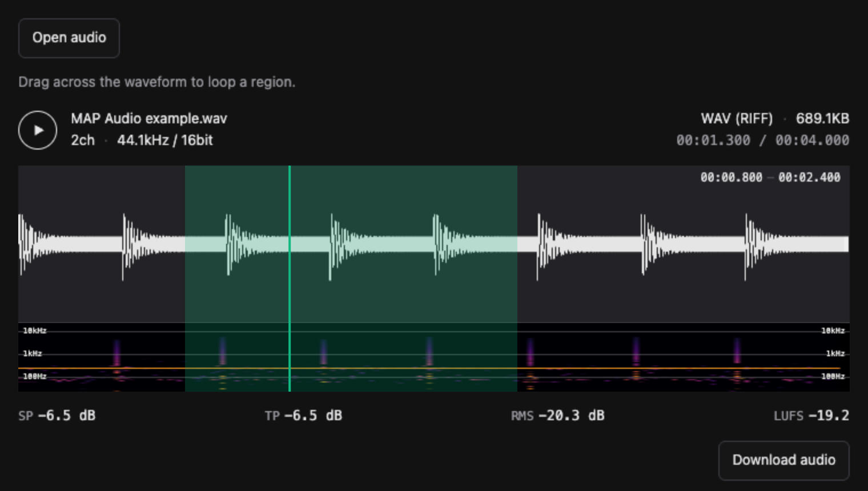The width and height of the screenshot is (868, 491).
Task: Click the WAV (RIFF) format label
Action: [x=737, y=119]
